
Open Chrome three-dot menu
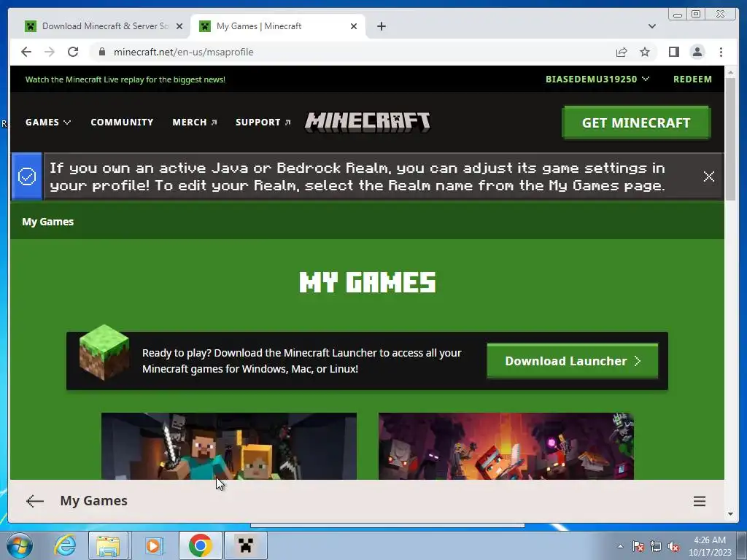(x=721, y=52)
